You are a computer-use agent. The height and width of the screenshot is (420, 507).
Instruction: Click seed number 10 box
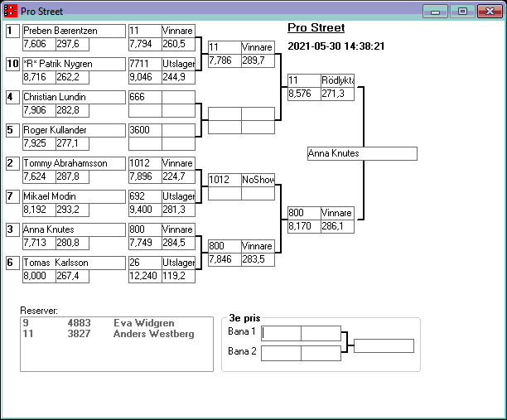click(x=12, y=64)
